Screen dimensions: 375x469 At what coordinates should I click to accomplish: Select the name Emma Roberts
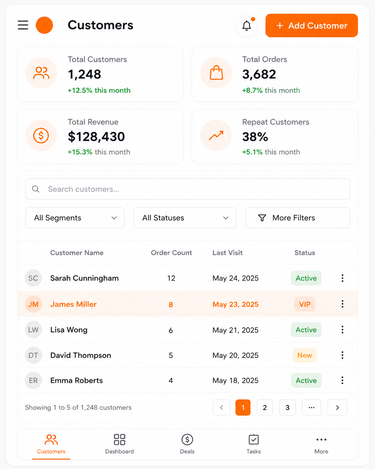click(76, 380)
